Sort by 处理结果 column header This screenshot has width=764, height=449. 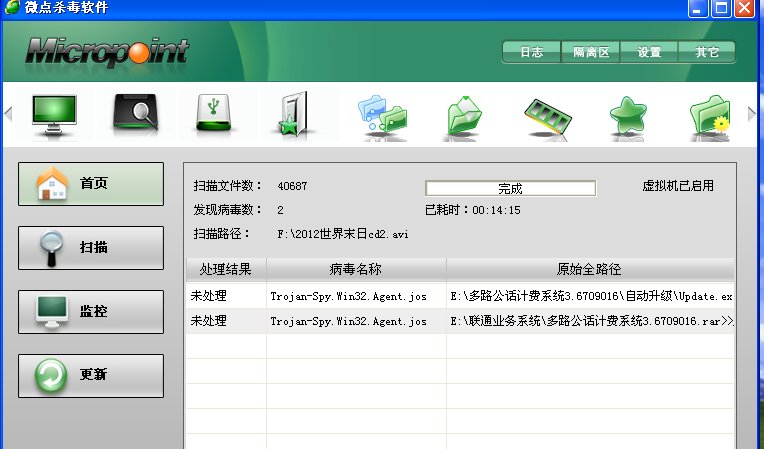point(226,269)
